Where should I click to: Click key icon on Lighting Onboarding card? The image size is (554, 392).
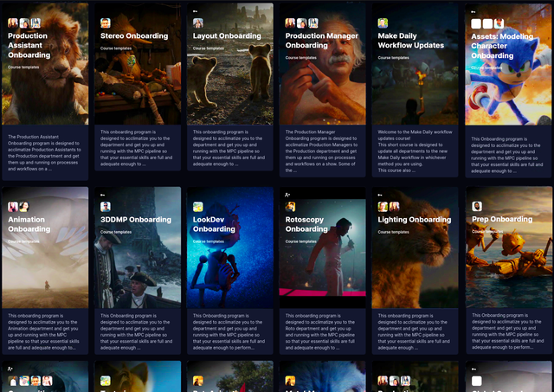point(380,195)
